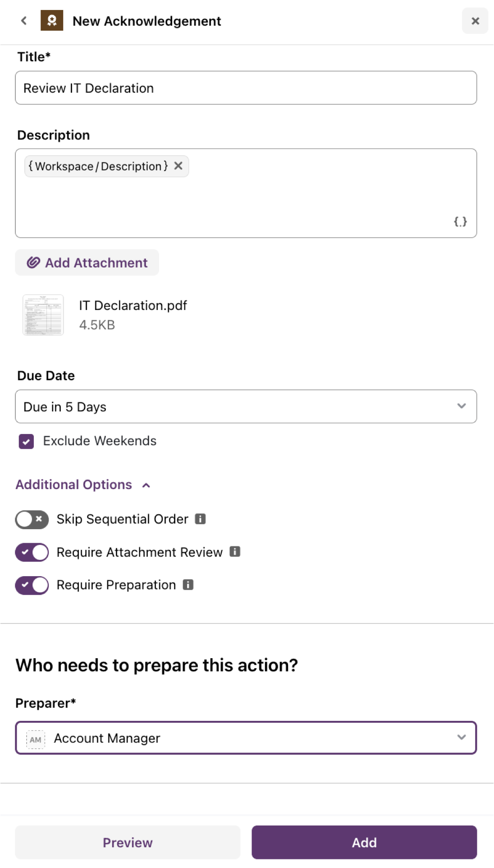Collapse the Additional Options section
This screenshot has width=494, height=868.
[x=83, y=485]
